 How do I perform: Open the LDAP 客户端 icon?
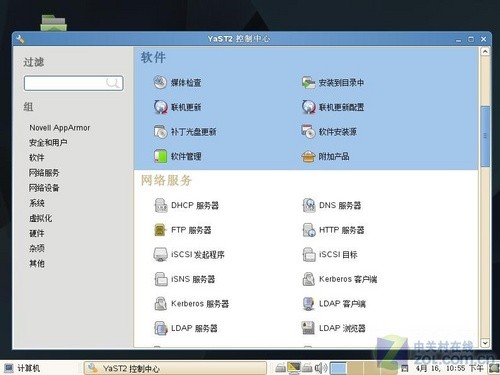tap(309, 304)
